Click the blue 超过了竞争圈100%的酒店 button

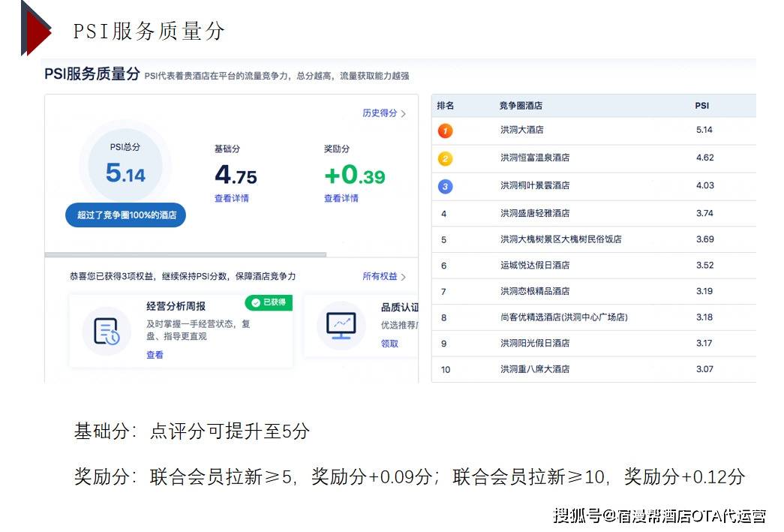126,215
